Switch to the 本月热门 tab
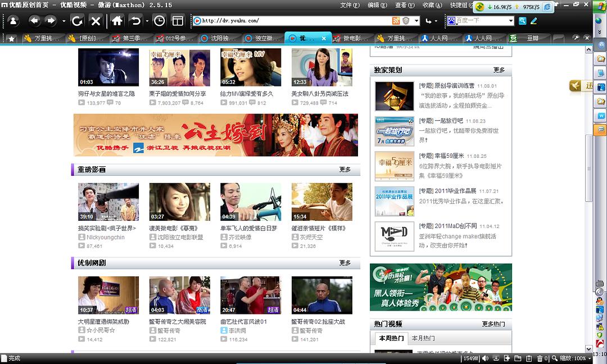Screen dimensions: 607x364 (423, 338)
